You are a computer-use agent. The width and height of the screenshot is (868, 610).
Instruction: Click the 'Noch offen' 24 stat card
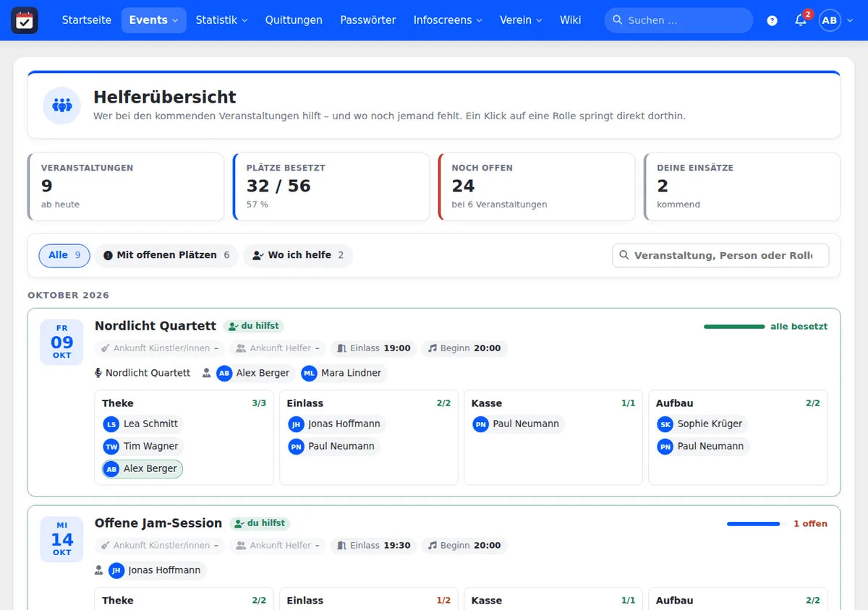[537, 186]
